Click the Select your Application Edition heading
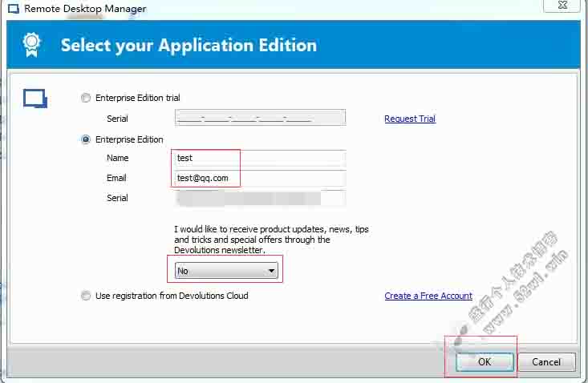Screen dimensions: 588x383 click(x=189, y=46)
